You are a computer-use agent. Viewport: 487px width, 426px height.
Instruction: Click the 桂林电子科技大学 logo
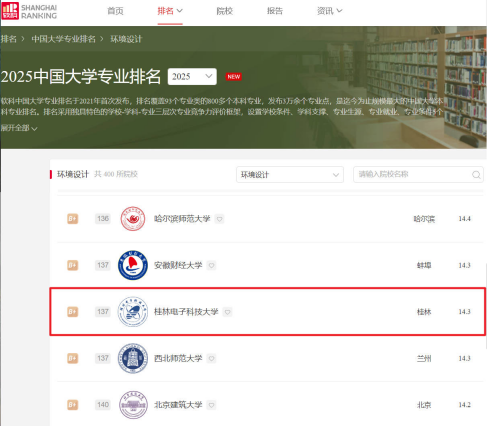click(x=133, y=312)
